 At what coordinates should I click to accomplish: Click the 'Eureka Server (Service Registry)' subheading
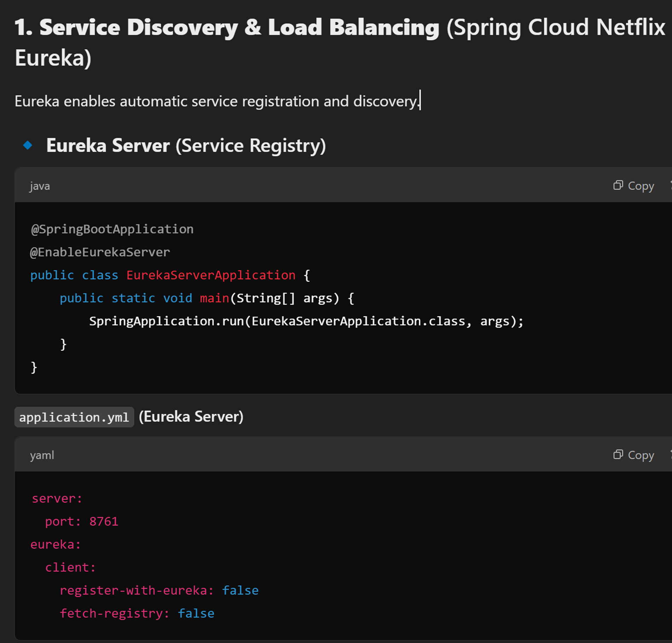186,145
